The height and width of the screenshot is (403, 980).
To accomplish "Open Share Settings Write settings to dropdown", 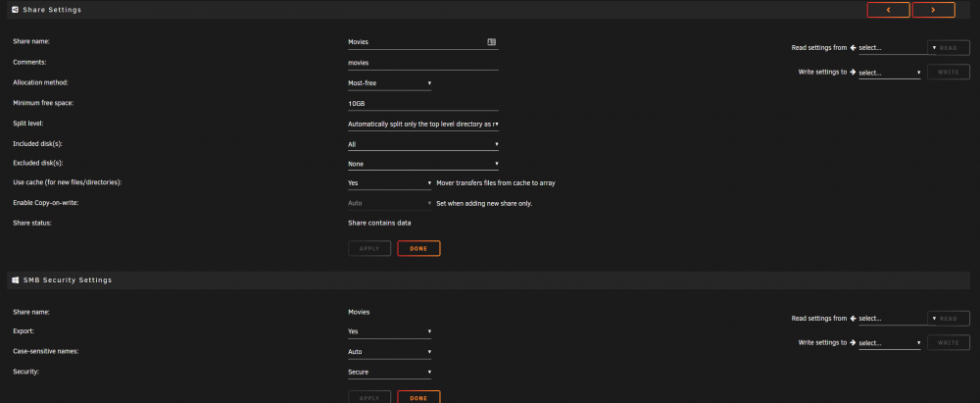I will click(x=890, y=73).
